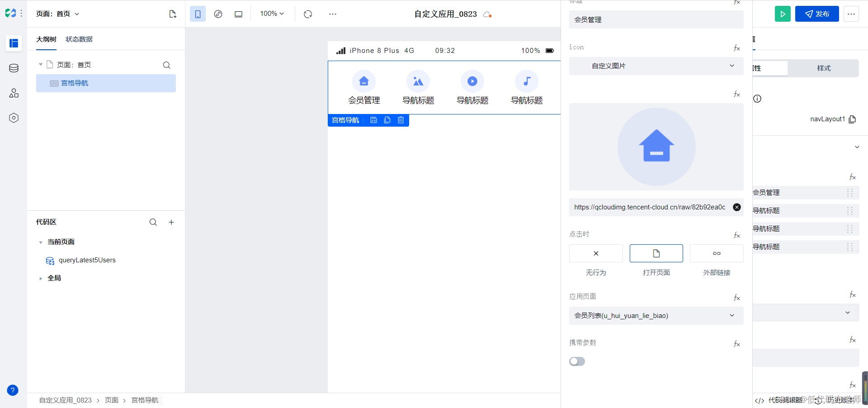This screenshot has height=408, width=868.
Task: Collapse the section chevron in properties panel
Action: point(857,147)
